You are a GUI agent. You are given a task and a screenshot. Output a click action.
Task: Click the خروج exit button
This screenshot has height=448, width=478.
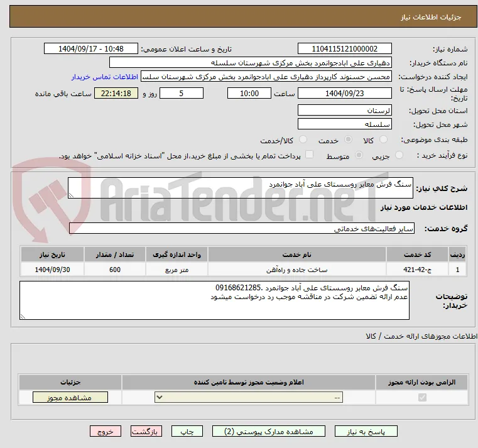(106, 431)
